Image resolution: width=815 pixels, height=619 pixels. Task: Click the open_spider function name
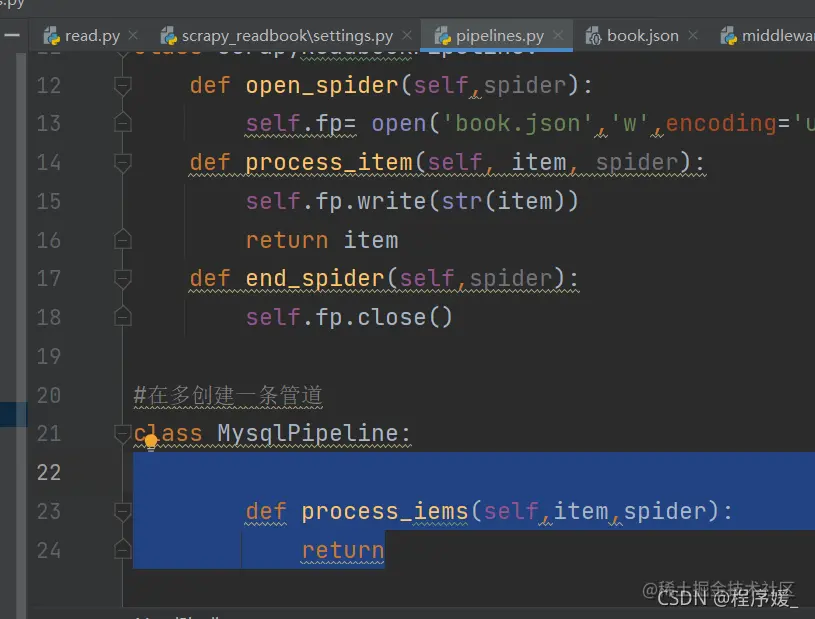[322, 85]
